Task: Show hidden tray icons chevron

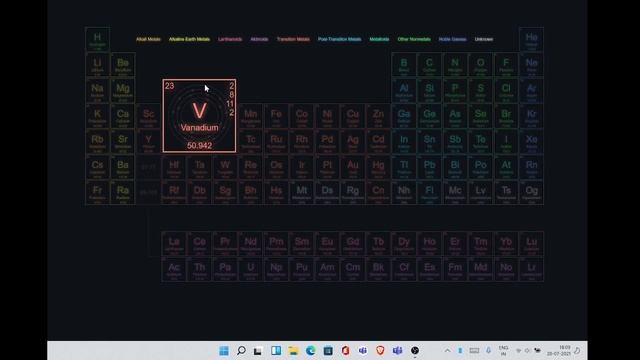Action: [x=447, y=351]
